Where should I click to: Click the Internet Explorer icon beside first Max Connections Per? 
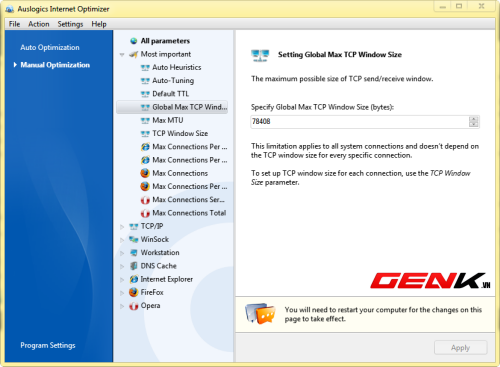[145, 147]
